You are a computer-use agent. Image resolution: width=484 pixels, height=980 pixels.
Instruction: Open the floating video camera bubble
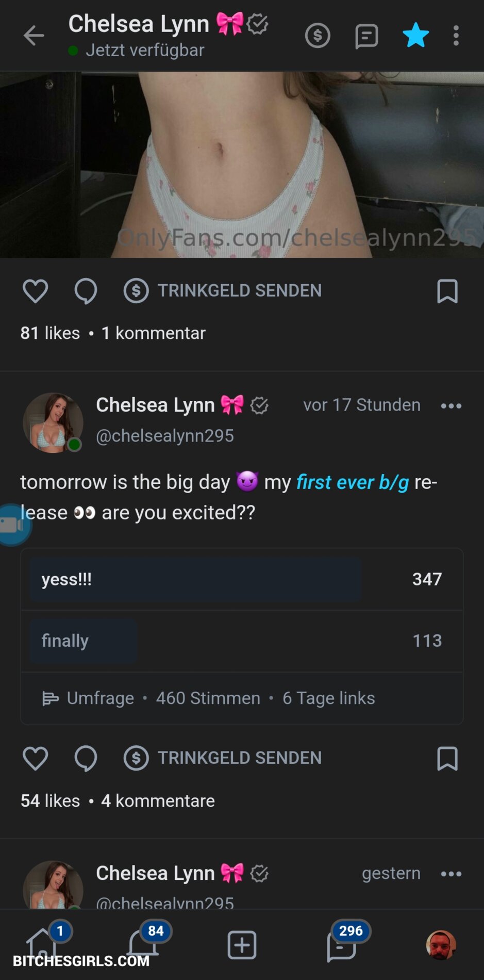click(12, 525)
